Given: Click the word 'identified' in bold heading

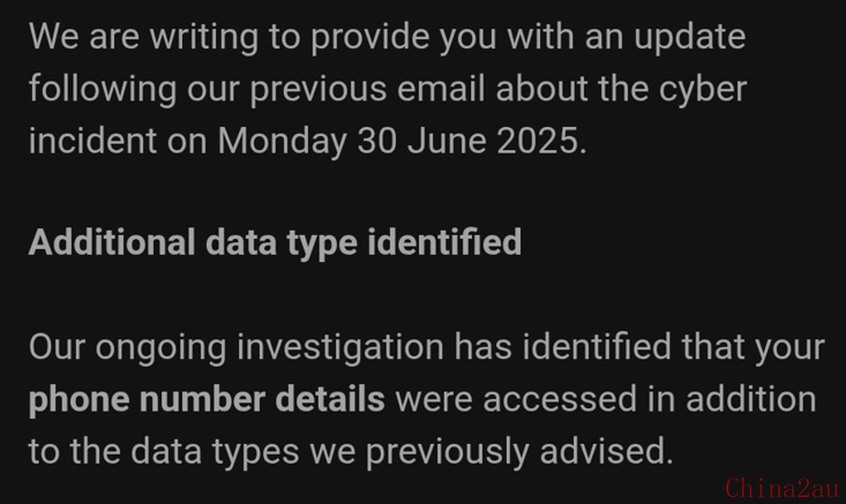Looking at the screenshot, I should 445,242.
